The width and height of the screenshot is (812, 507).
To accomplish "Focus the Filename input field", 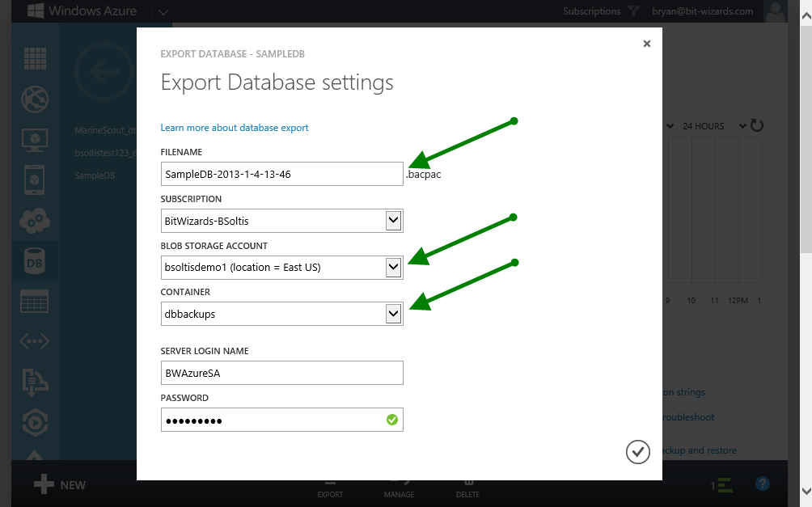I will click(x=281, y=174).
